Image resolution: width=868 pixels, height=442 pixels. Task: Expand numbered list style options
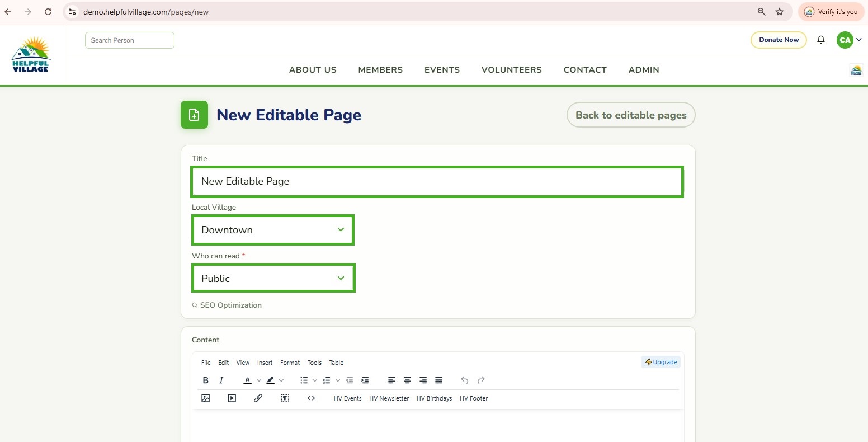[338, 380]
